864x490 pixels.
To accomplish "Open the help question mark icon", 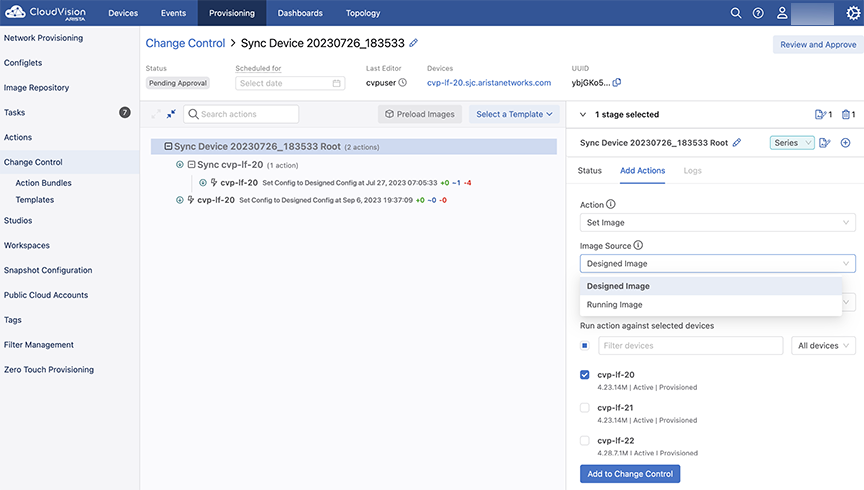I will (x=758, y=13).
